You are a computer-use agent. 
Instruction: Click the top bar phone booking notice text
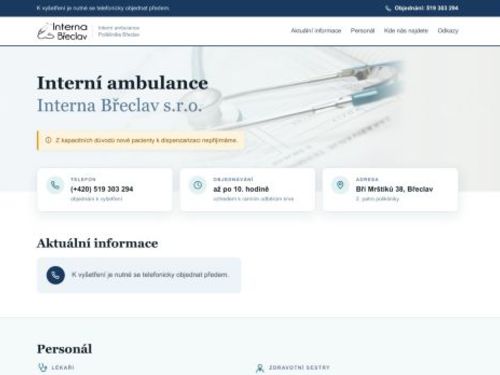pyautogui.click(x=103, y=8)
